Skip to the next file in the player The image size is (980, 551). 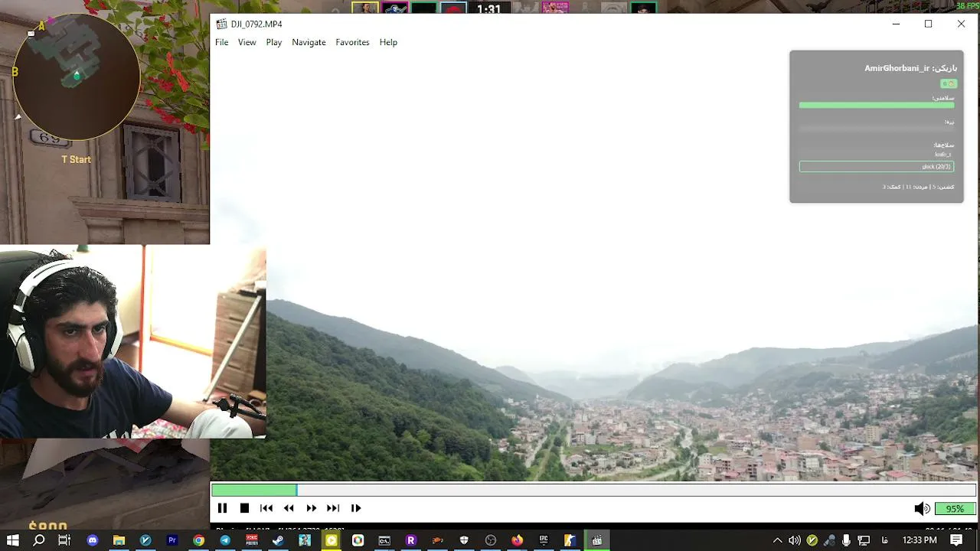333,508
